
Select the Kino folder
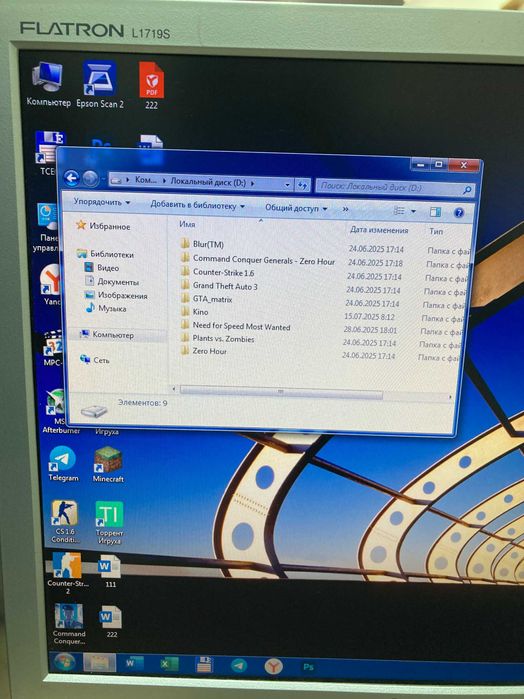(x=194, y=312)
